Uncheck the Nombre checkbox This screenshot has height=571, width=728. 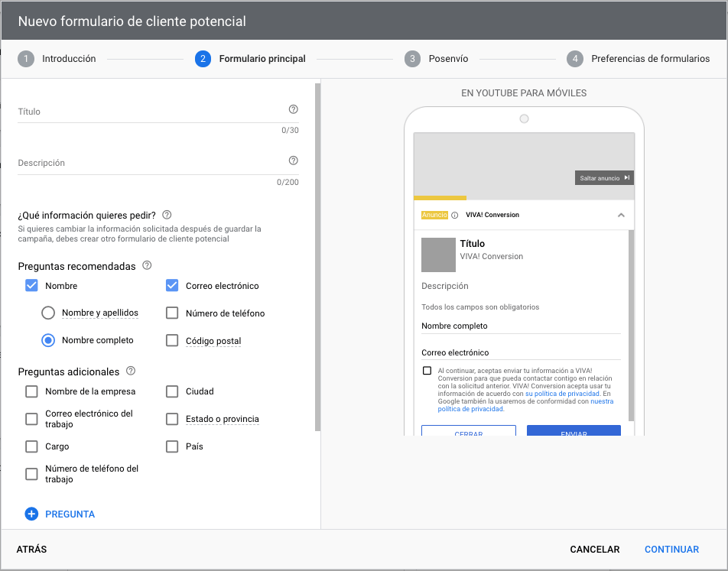[31, 286]
